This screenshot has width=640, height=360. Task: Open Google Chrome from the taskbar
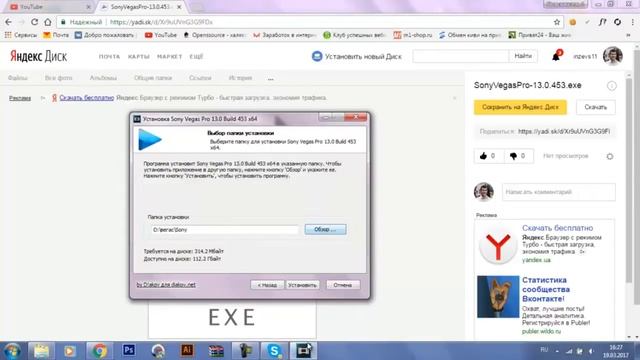click(99, 351)
